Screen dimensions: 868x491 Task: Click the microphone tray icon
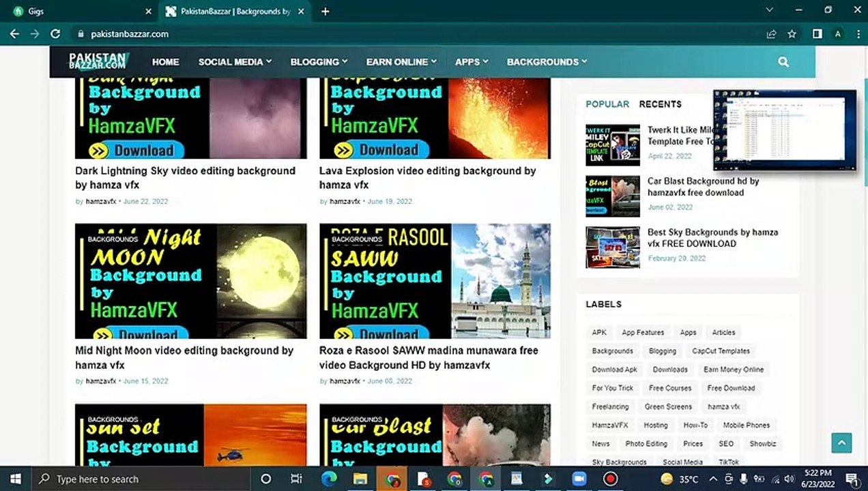tap(744, 479)
